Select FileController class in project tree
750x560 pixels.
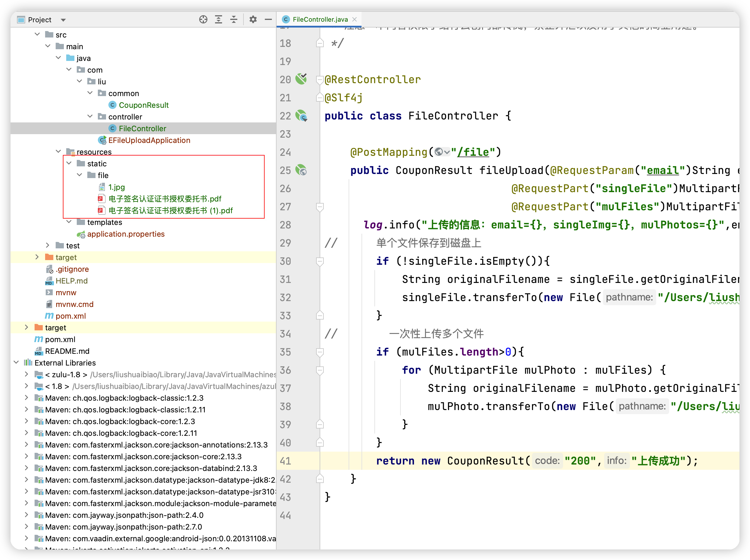142,129
